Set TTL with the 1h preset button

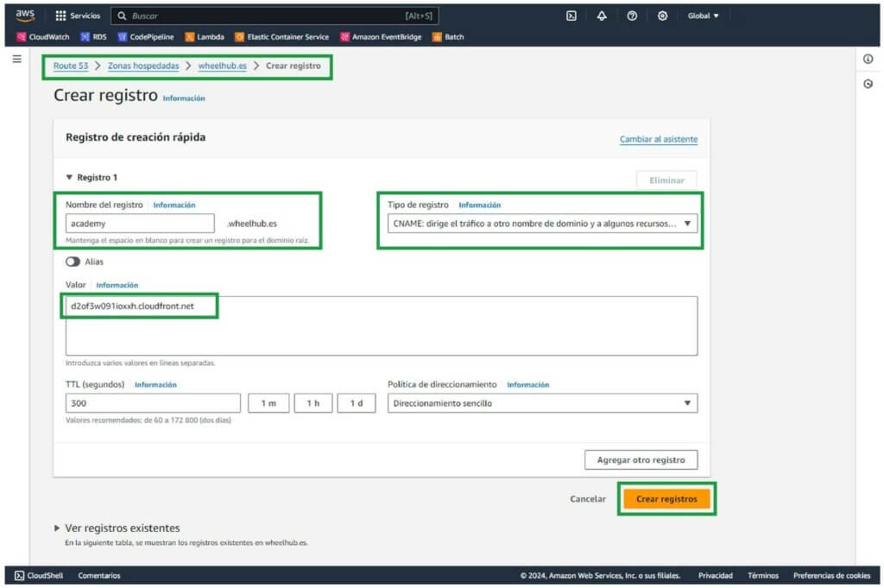(x=313, y=403)
